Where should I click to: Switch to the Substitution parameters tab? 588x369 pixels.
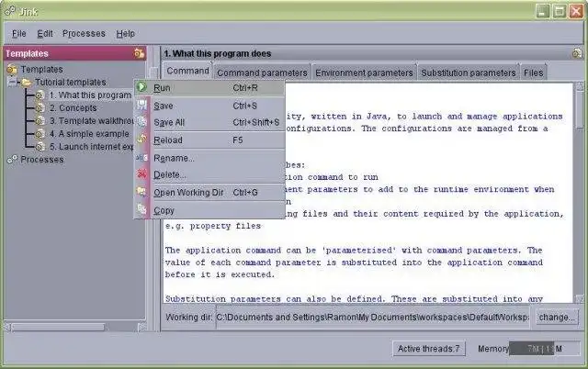coord(468,73)
